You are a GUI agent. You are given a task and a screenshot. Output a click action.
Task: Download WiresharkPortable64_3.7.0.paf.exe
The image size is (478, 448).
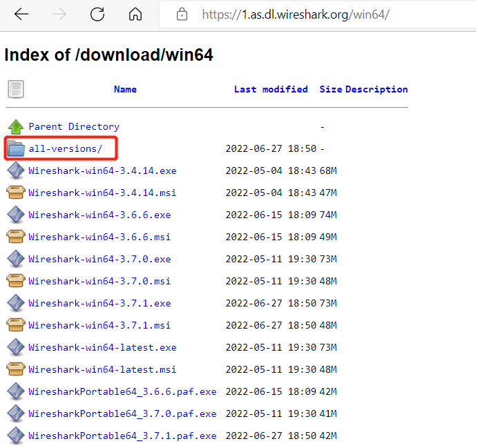[x=122, y=413]
